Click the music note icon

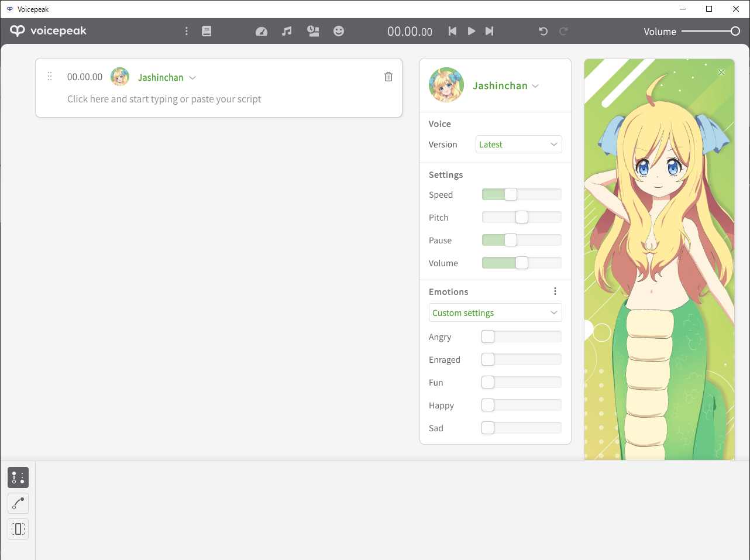click(x=287, y=31)
